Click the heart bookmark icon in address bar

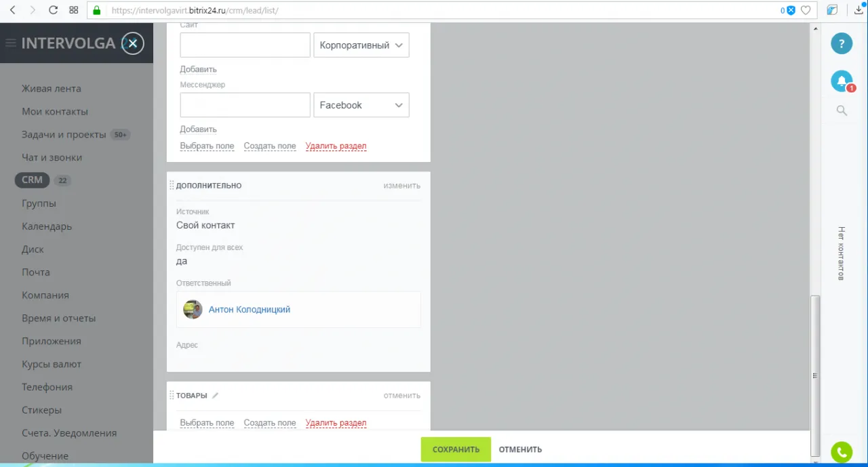806,10
